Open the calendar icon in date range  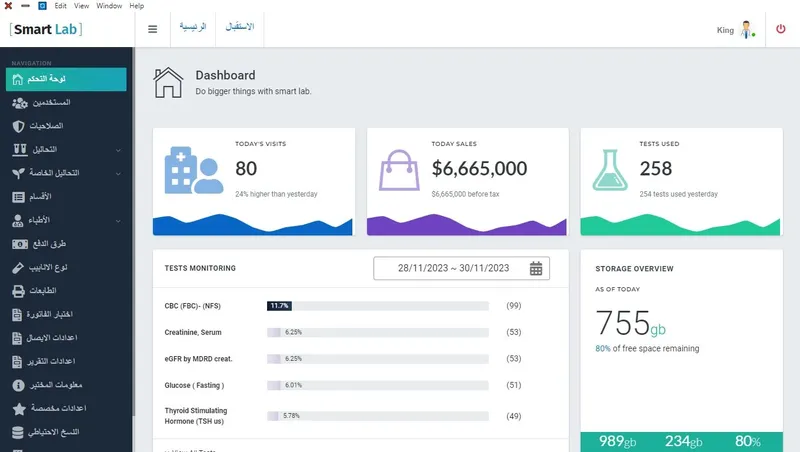536,268
